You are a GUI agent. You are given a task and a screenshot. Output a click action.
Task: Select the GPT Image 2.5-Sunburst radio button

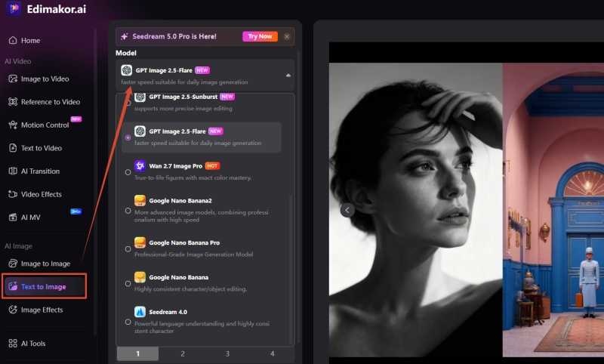click(128, 103)
